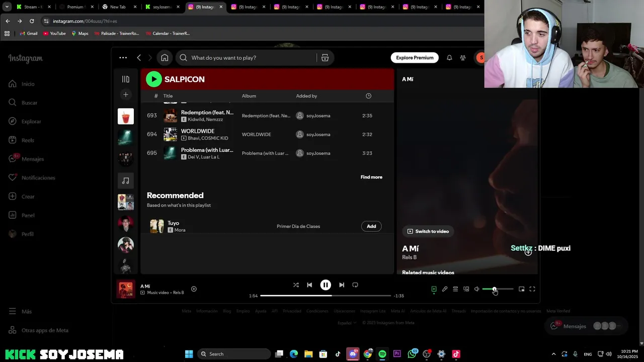Click Explore Premium button
The image size is (644, 362).
[415, 58]
